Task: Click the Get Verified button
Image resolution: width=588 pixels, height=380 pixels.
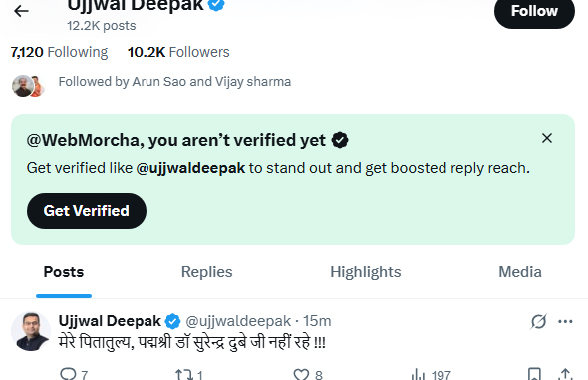Action: coord(87,211)
